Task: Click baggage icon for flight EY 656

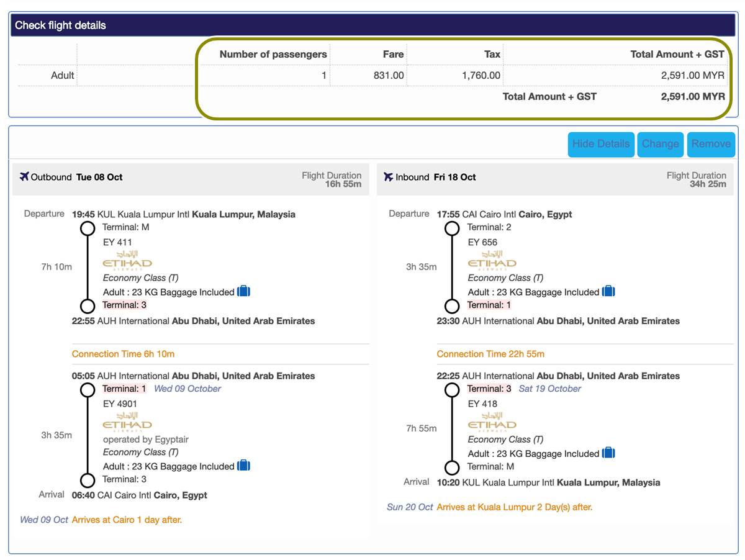Action: pos(609,291)
